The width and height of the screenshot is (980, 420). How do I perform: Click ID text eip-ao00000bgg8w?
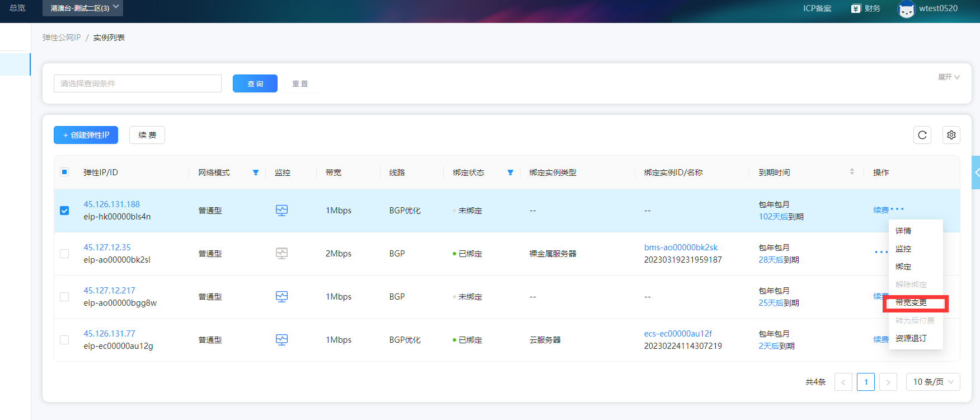(x=120, y=303)
